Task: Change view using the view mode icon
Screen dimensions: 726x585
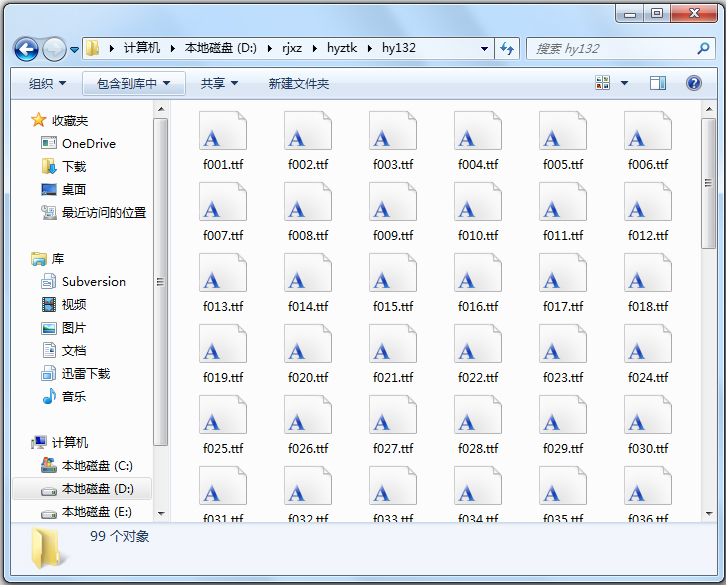Action: pyautogui.click(x=603, y=83)
